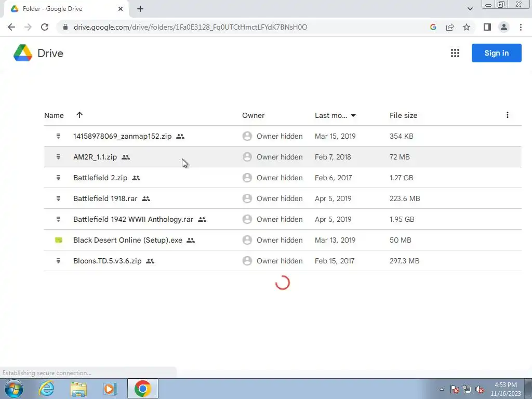This screenshot has height=399, width=532.
Task: Open Windows Media Player from taskbar
Action: pyautogui.click(x=110, y=389)
